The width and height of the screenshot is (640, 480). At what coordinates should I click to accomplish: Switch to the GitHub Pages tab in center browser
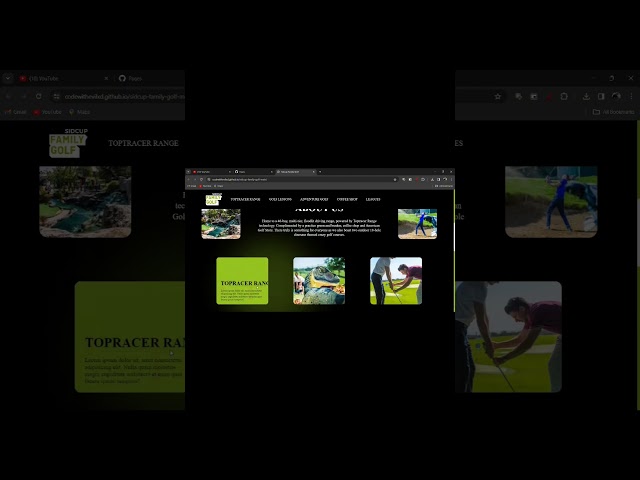253,172
